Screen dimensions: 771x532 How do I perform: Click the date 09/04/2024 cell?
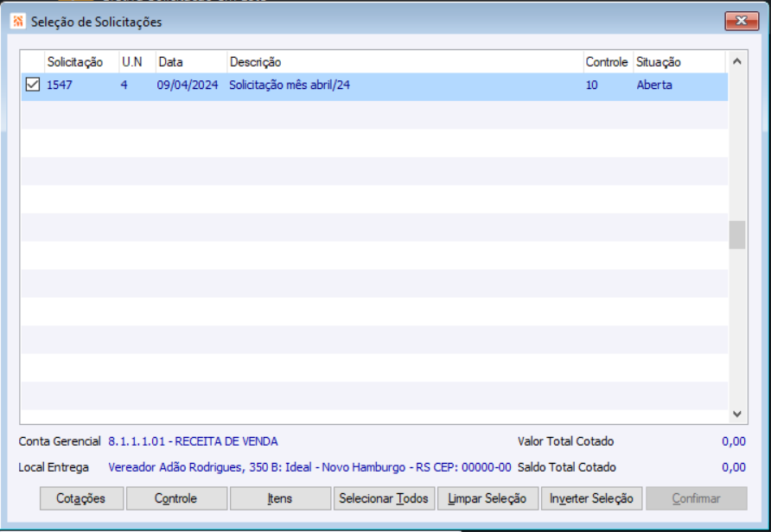(188, 85)
